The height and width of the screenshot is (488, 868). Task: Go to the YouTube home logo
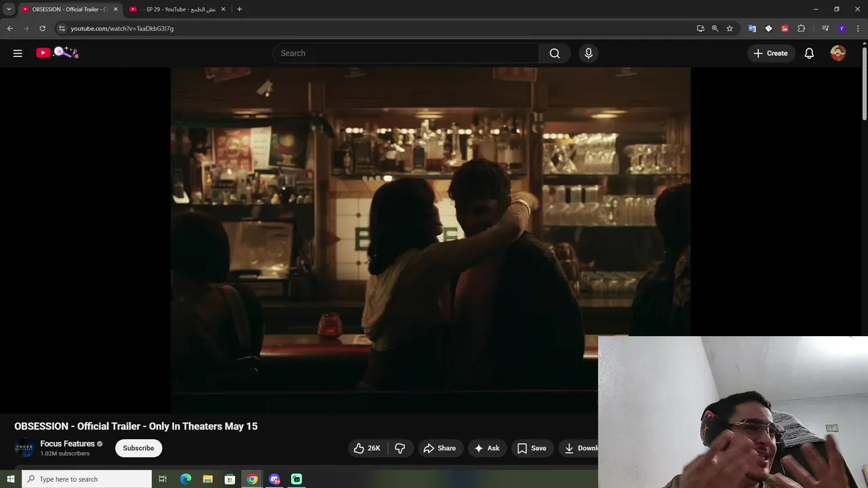click(x=58, y=52)
